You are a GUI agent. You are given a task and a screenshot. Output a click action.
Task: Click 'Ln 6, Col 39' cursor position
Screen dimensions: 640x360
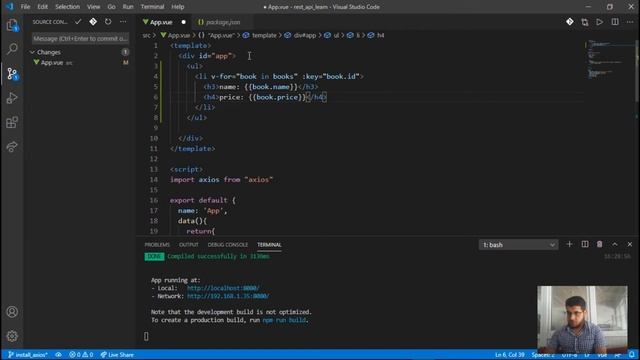[510, 355]
